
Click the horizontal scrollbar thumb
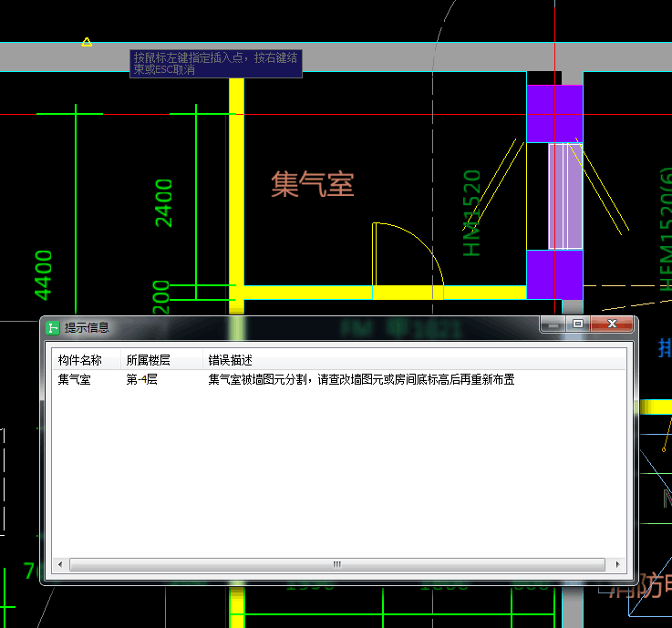[336, 564]
